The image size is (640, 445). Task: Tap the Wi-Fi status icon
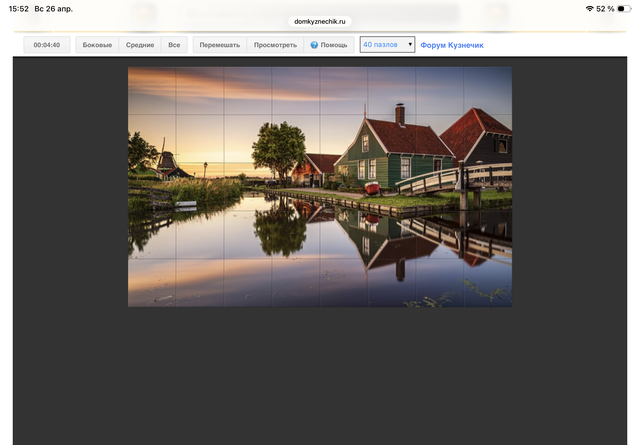click(x=590, y=8)
